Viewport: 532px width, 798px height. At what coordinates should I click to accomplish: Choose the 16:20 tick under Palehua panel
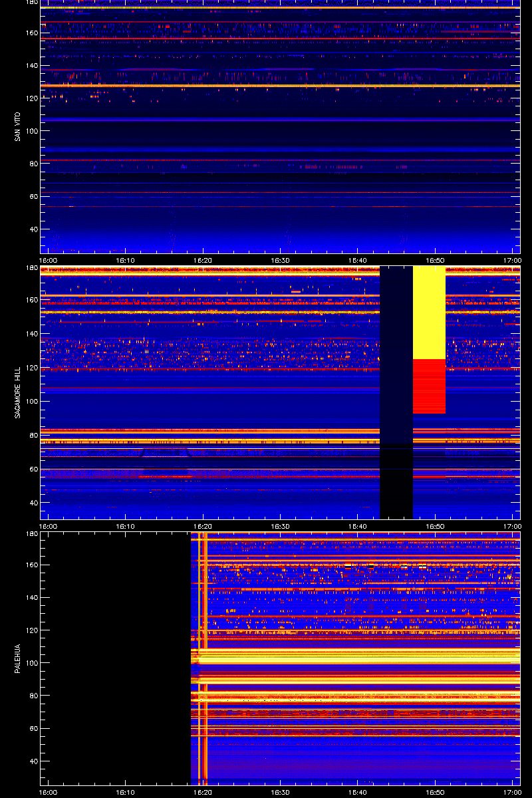pyautogui.click(x=203, y=793)
